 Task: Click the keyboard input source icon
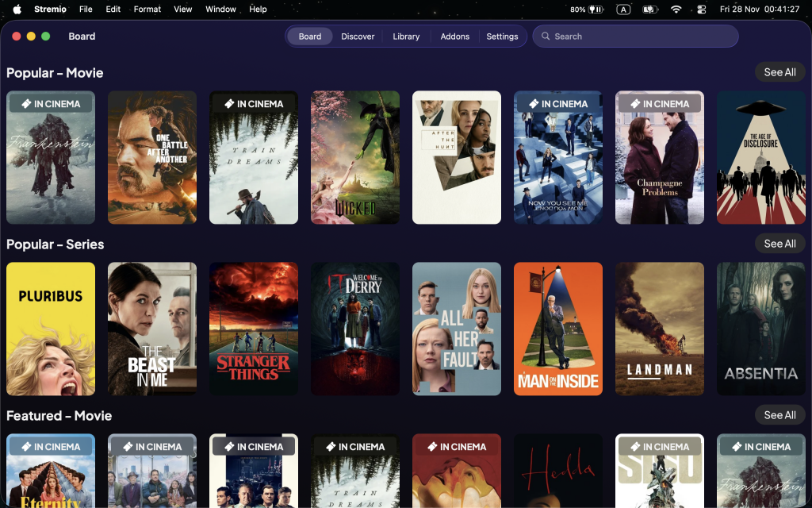(623, 10)
